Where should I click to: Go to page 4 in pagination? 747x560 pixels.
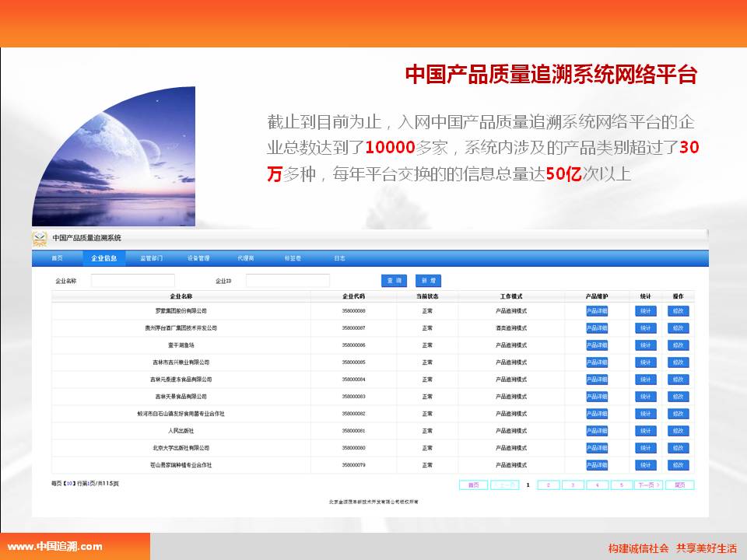tap(598, 485)
